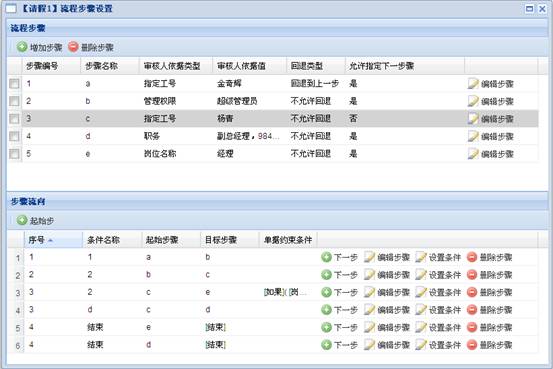Open 设置条件 for flow row 5
The image size is (553, 369).
pyautogui.click(x=438, y=327)
